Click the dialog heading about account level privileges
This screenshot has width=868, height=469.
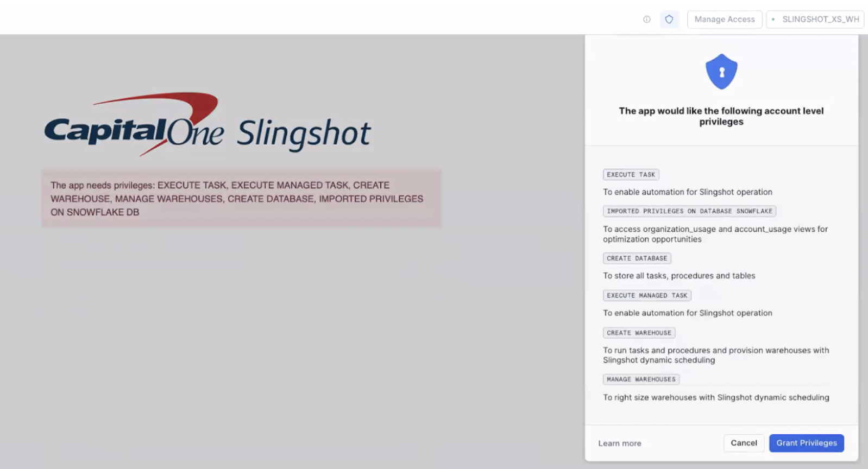point(721,116)
